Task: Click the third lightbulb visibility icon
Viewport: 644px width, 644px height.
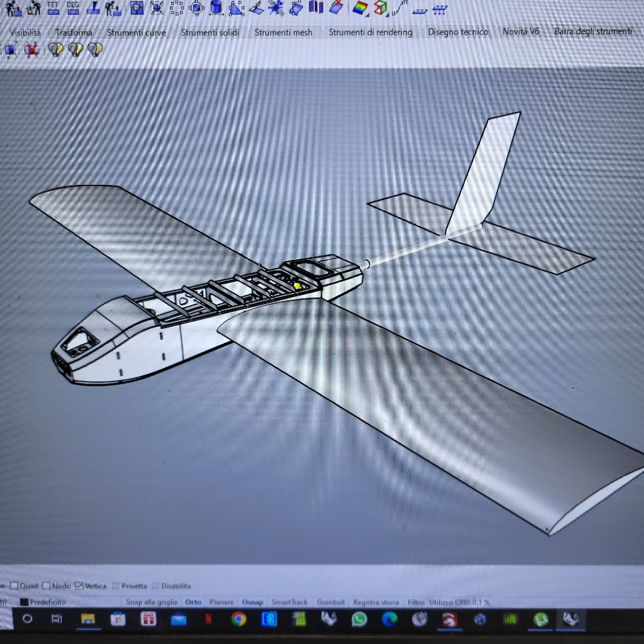Action: tap(95, 50)
